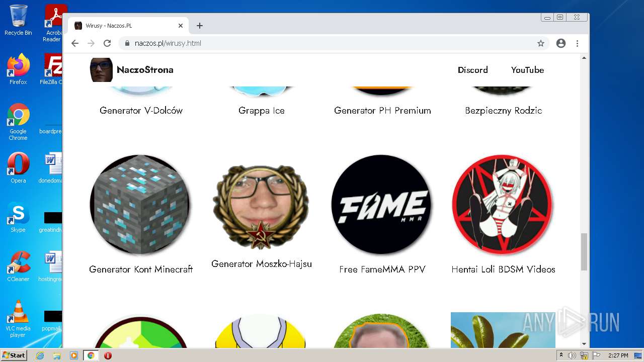Open the VLC media player desktop icon
The width and height of the screenshot is (644, 362).
click(x=18, y=319)
